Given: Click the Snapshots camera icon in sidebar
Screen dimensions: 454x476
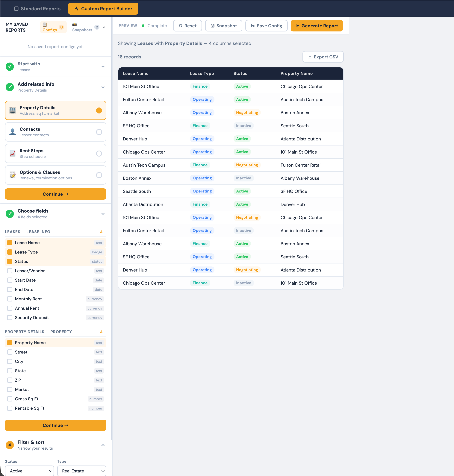Looking at the screenshot, I should [75, 25].
